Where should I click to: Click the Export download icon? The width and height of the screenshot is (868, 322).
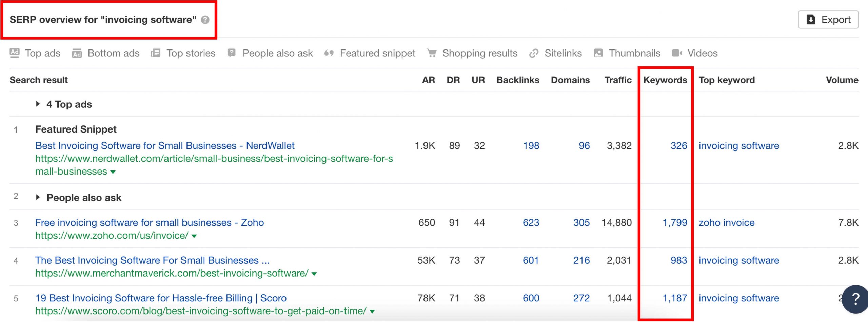[811, 19]
